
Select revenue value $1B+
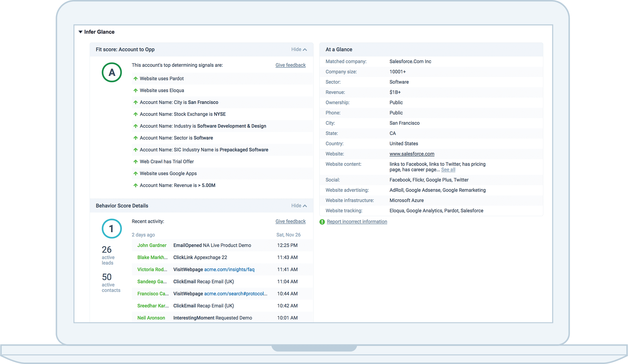395,92
